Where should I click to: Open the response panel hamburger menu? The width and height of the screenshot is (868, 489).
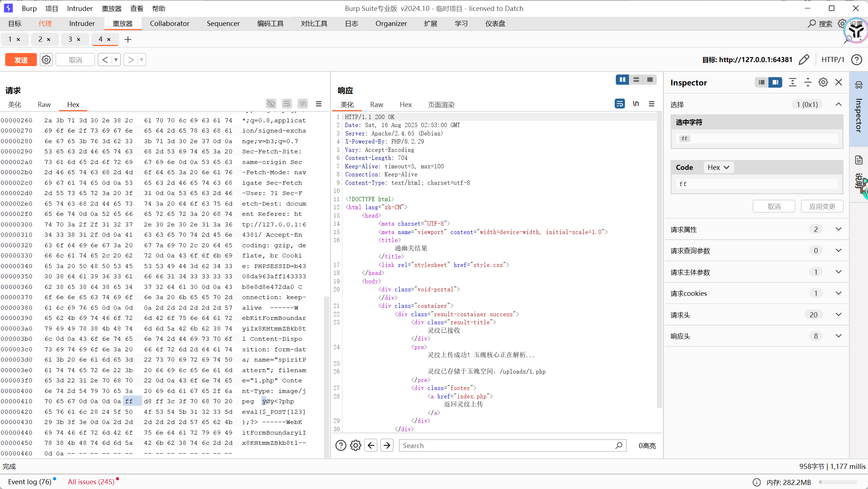click(652, 104)
